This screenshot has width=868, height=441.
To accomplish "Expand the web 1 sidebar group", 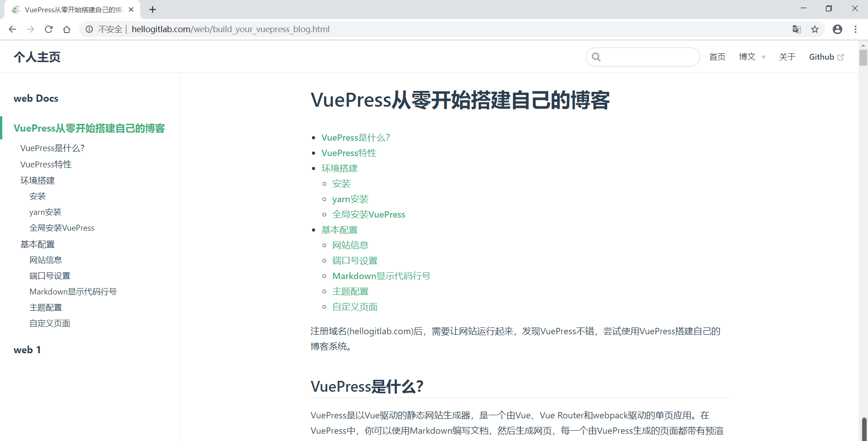I will click(27, 350).
